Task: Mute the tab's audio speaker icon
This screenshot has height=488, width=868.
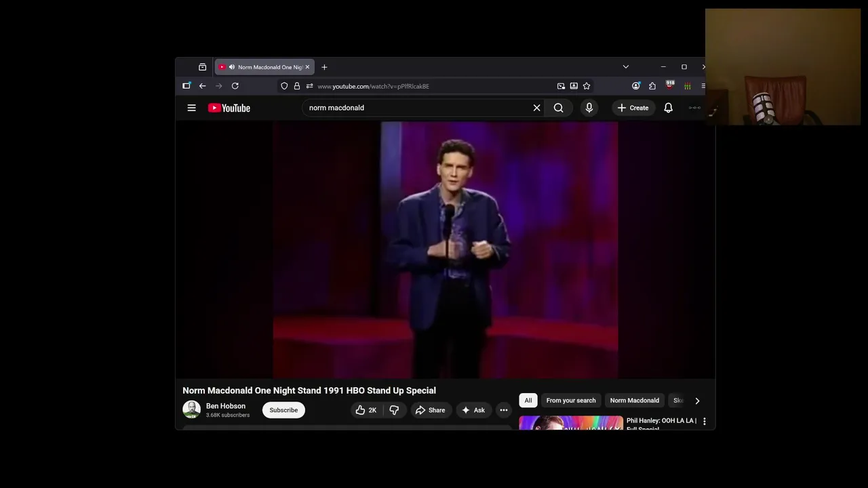Action: 232,67
